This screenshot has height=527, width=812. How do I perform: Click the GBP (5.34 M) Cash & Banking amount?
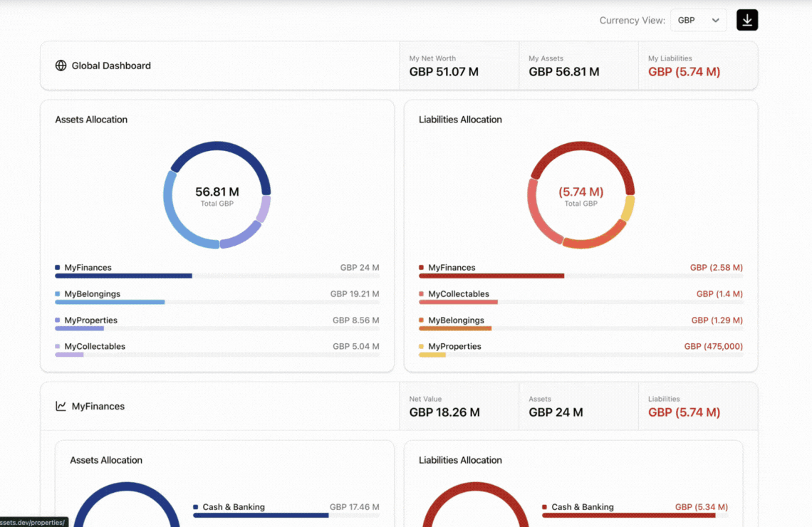point(701,507)
